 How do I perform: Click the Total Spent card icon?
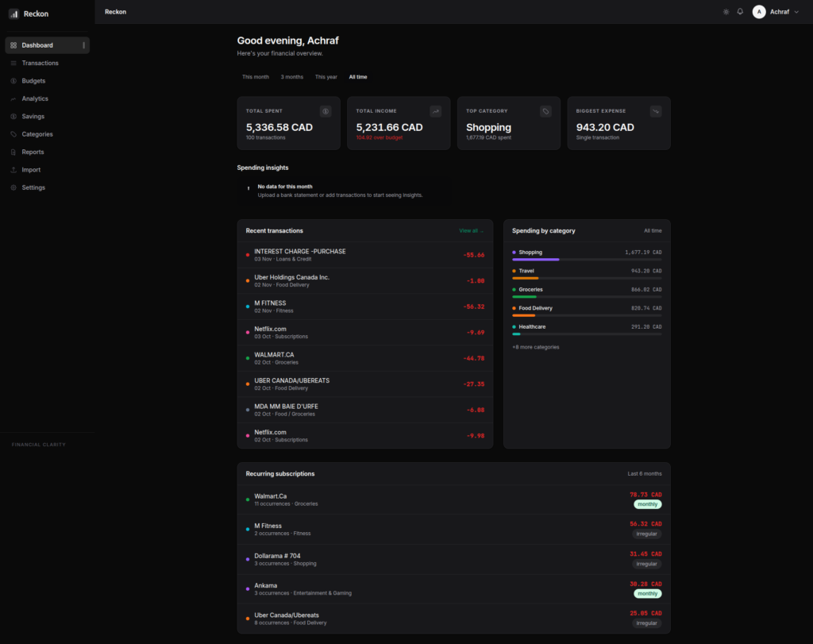click(326, 111)
